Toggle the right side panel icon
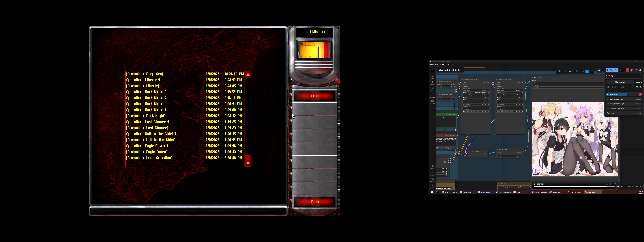This screenshot has width=644, height=242. (640, 70)
